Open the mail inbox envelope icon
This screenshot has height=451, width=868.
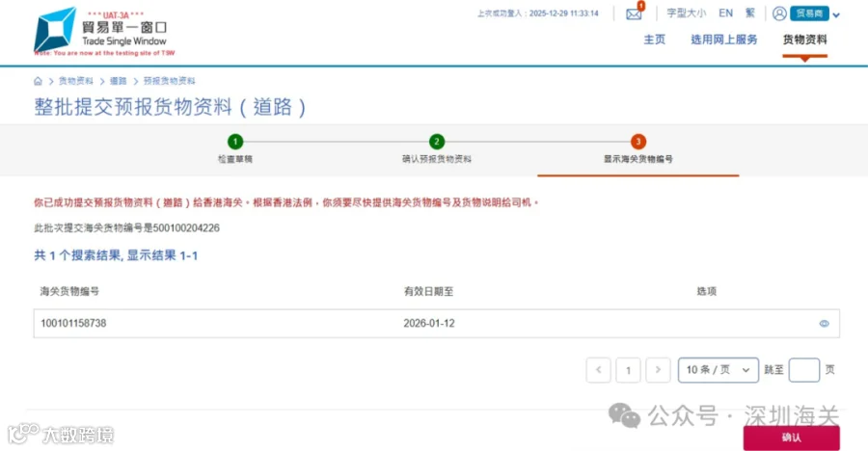pyautogui.click(x=634, y=13)
